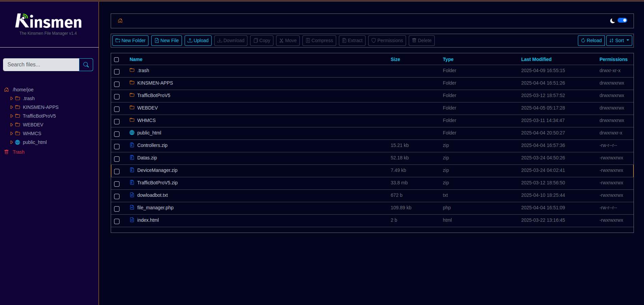Click the folder icon of WHMCS row

point(132,120)
